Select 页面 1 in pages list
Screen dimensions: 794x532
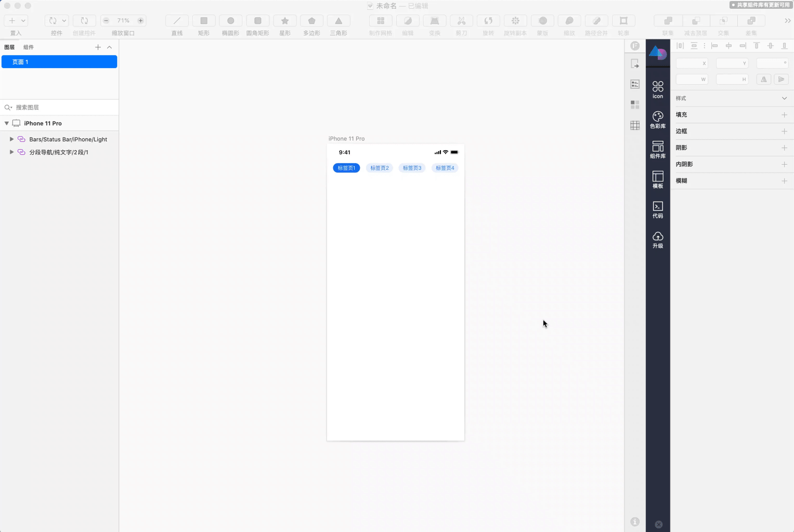[x=59, y=62]
